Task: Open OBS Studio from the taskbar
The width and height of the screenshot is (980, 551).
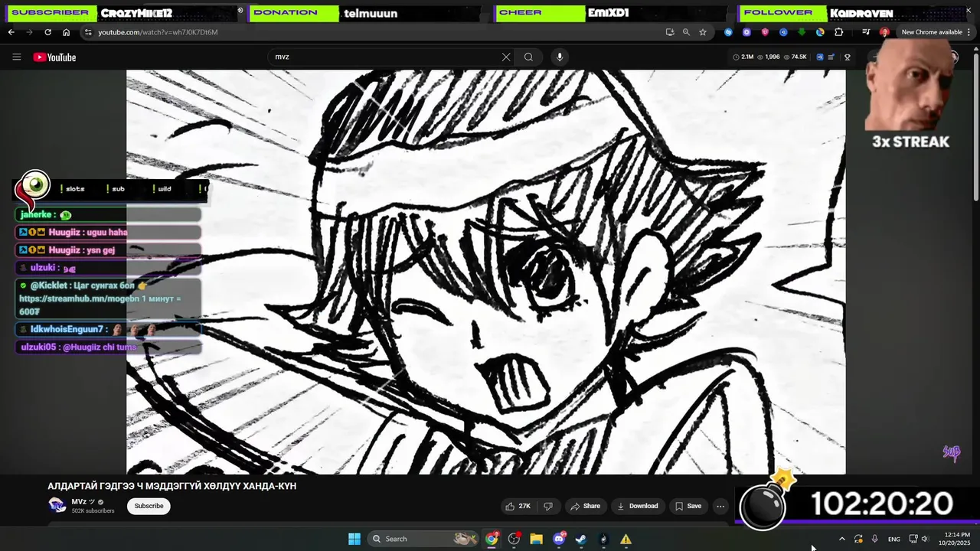Action: tap(514, 539)
